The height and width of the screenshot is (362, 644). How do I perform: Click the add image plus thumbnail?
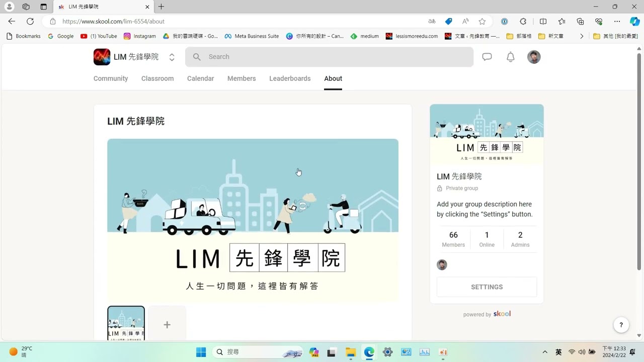click(x=167, y=324)
